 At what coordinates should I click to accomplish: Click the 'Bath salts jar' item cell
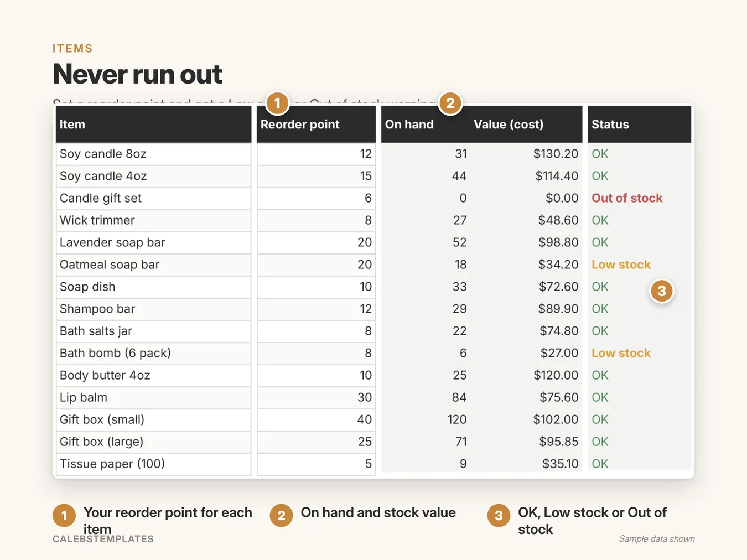tap(154, 331)
